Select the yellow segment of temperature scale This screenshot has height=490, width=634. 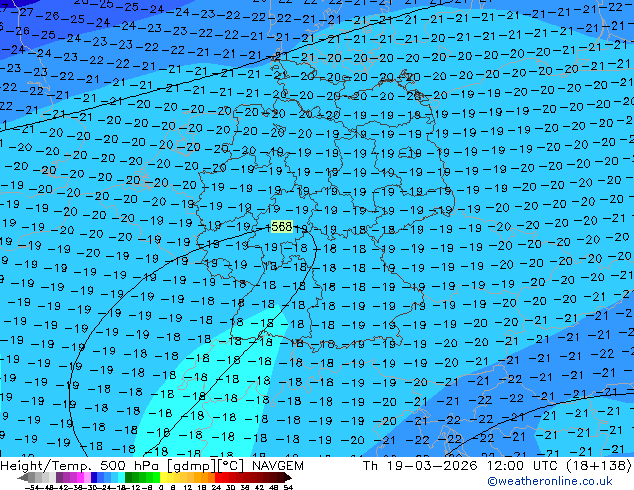[163, 478]
